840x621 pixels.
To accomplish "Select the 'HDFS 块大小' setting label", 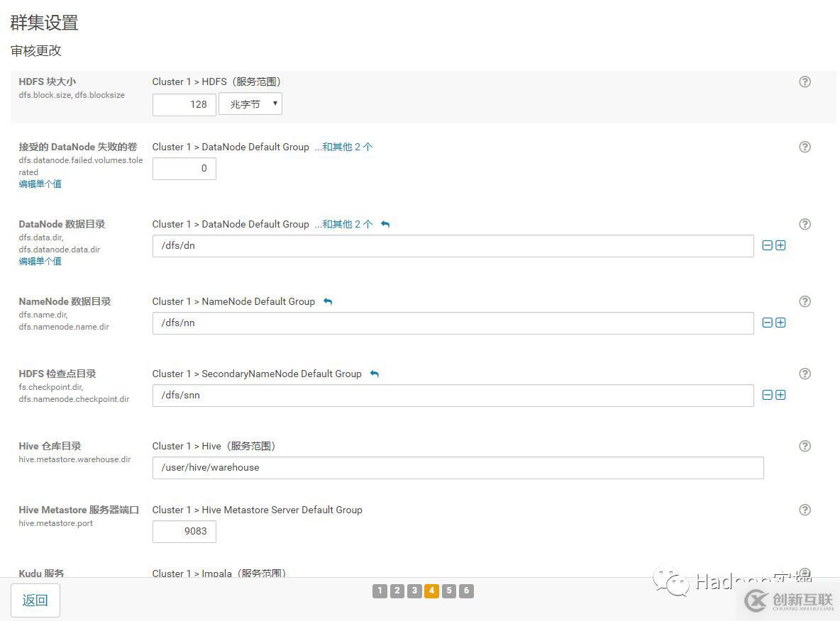I will click(47, 82).
